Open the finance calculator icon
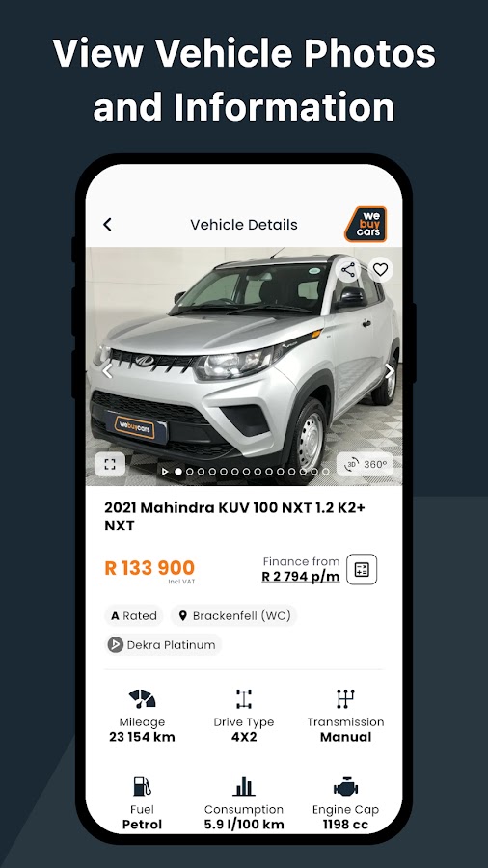Image resolution: width=488 pixels, height=868 pixels. tap(362, 569)
